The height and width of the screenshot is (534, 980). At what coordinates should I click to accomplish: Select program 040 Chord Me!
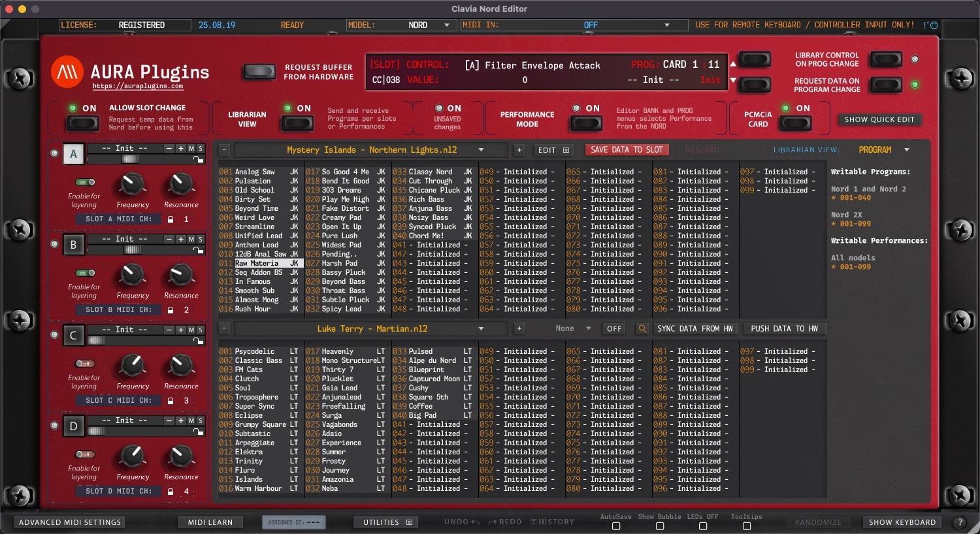[434, 236]
